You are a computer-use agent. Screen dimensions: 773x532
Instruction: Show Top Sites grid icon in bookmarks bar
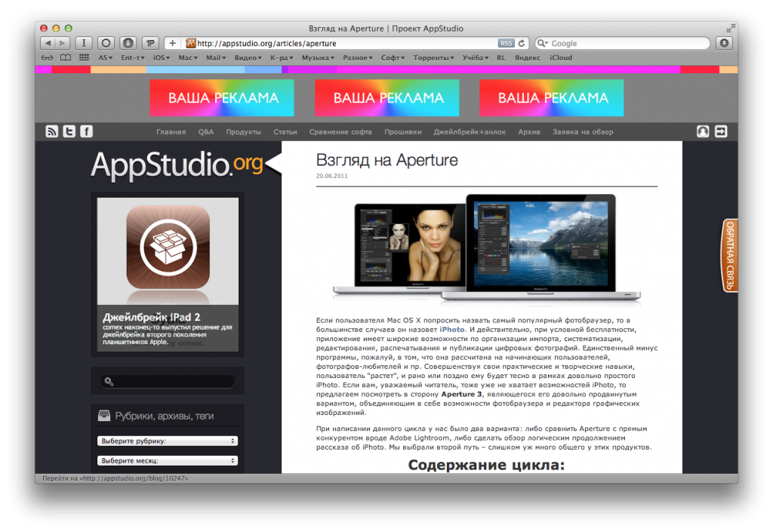point(85,57)
